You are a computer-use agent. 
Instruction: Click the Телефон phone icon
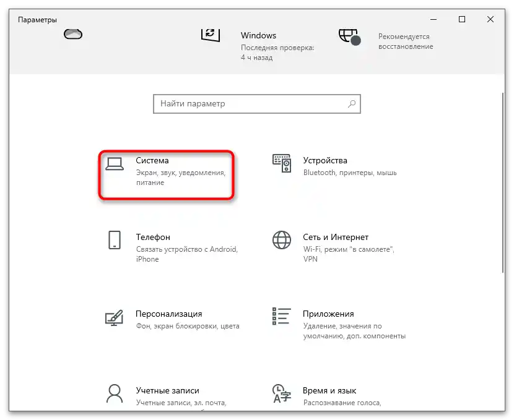(115, 240)
